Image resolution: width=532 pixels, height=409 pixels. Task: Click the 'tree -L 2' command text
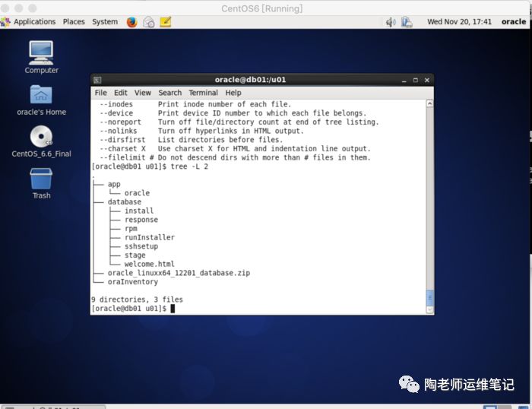pos(189,166)
